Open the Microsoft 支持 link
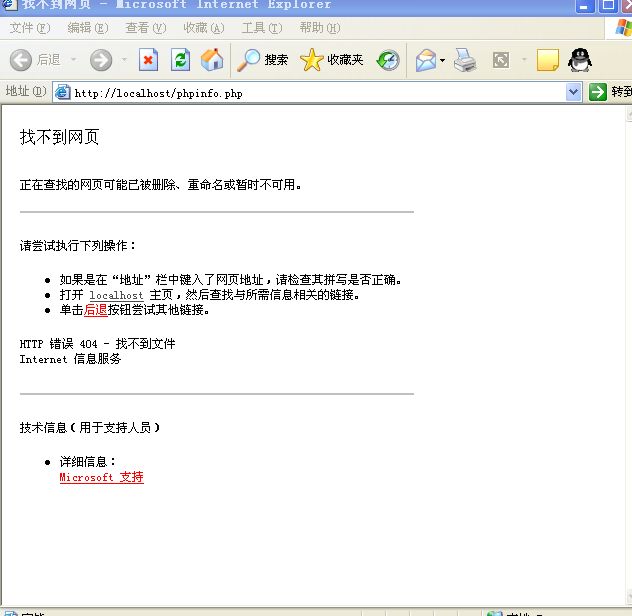632x616 pixels. [x=102, y=477]
